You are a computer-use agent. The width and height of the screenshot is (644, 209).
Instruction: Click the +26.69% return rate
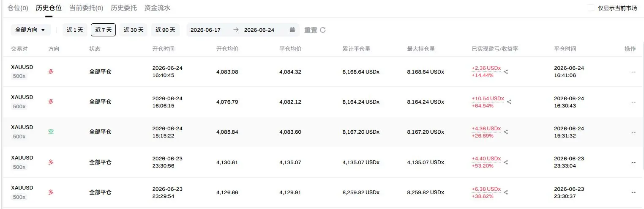(x=483, y=136)
